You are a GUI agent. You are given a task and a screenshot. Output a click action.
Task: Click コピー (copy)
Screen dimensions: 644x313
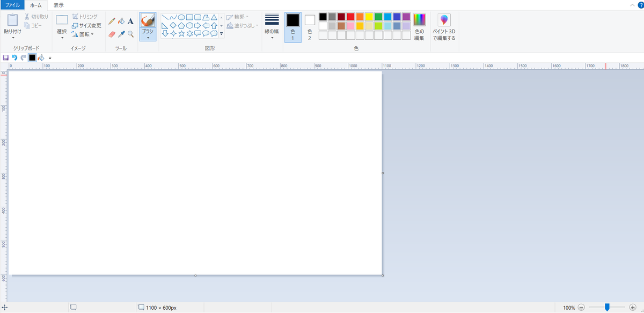[x=33, y=25]
